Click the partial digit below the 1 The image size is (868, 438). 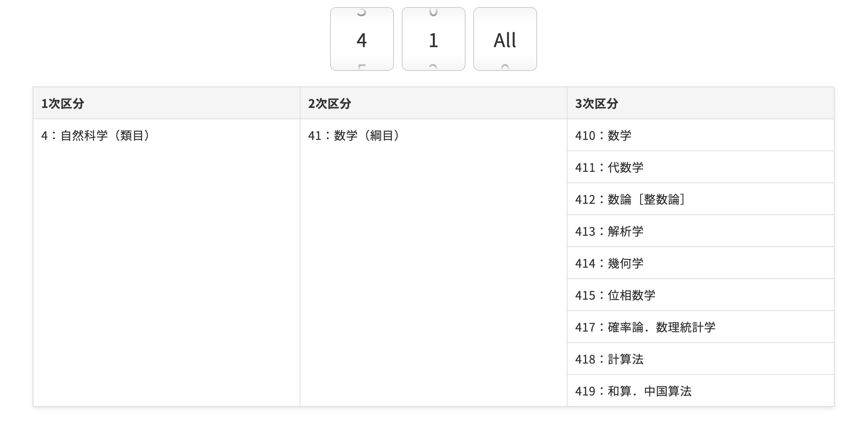[x=433, y=67]
